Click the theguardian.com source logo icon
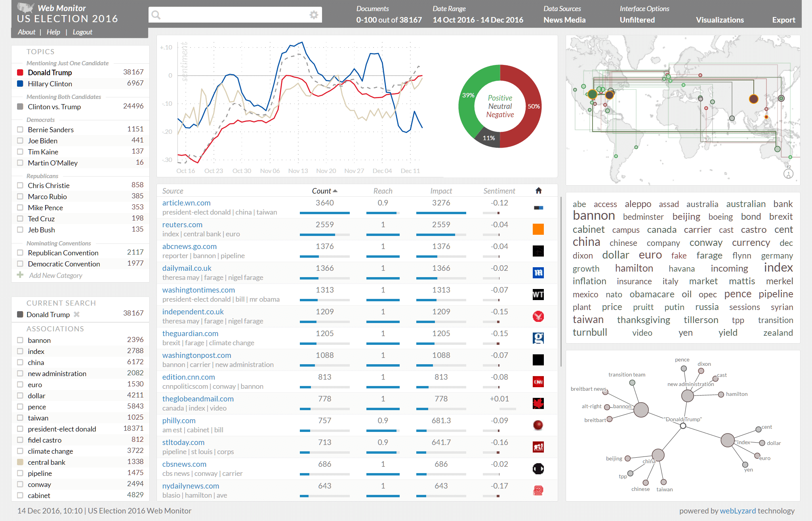Image resolution: width=812 pixels, height=521 pixels. tap(538, 338)
